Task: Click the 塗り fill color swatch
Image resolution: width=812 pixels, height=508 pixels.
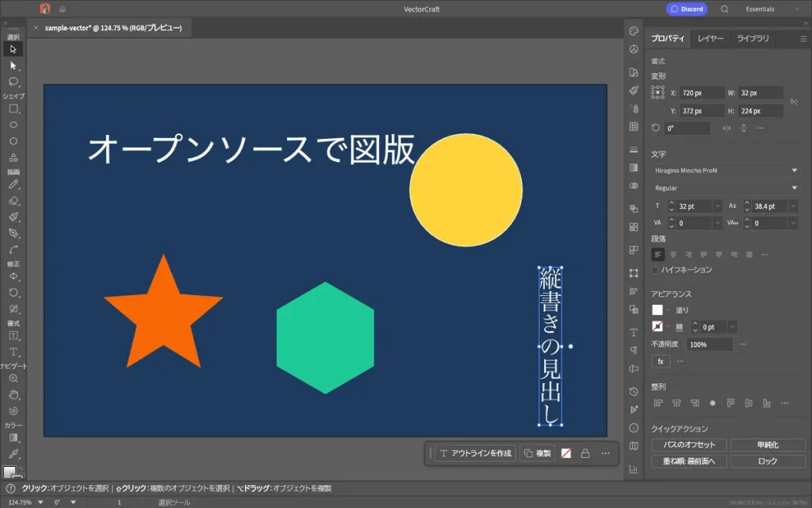Action: [x=657, y=310]
